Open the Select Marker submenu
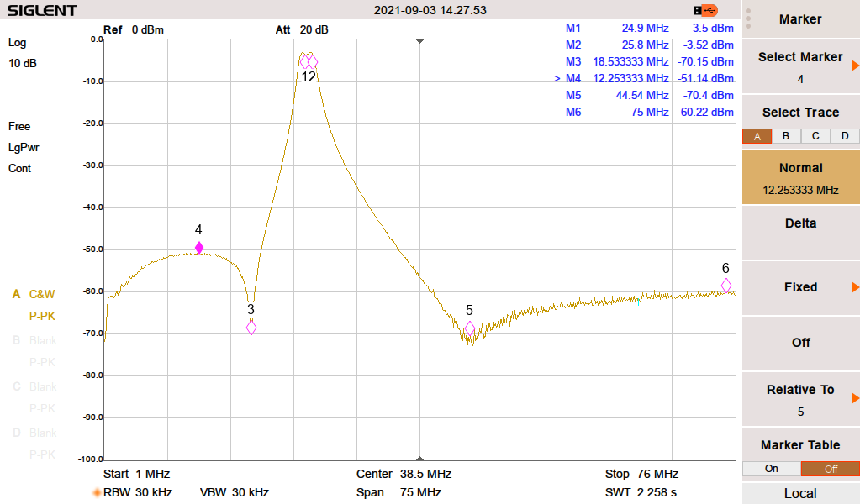This screenshot has width=860, height=504. pyautogui.click(x=801, y=67)
